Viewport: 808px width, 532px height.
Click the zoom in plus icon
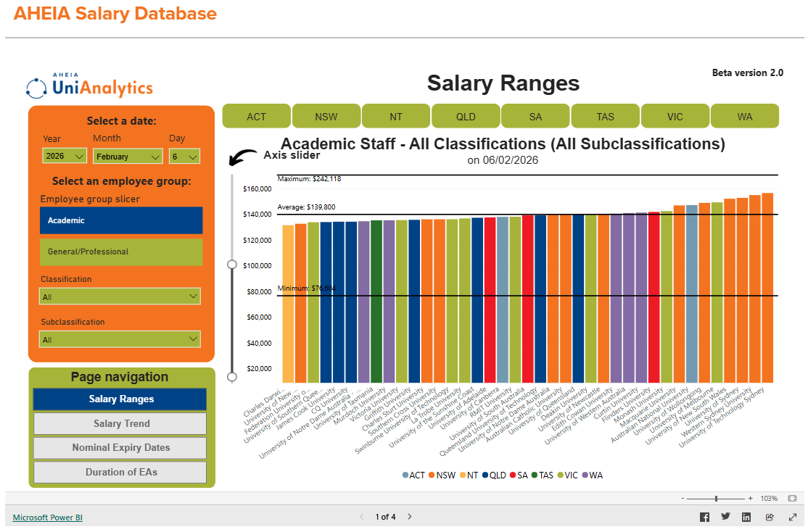point(750,499)
